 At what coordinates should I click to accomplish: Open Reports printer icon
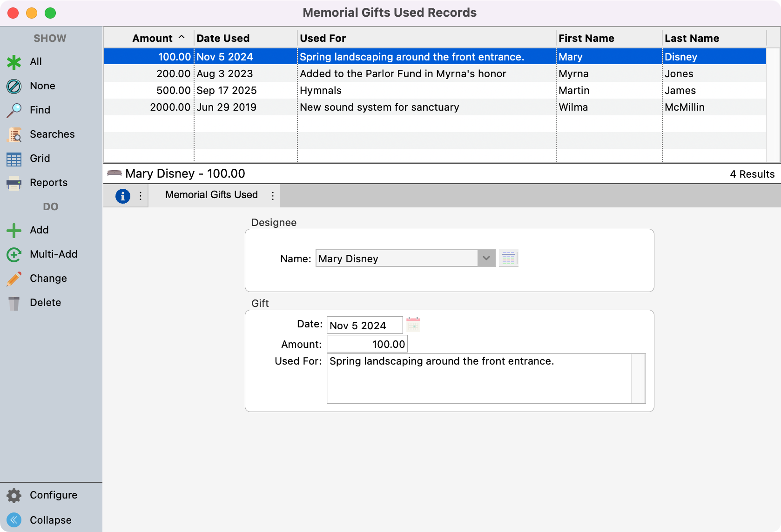14,183
